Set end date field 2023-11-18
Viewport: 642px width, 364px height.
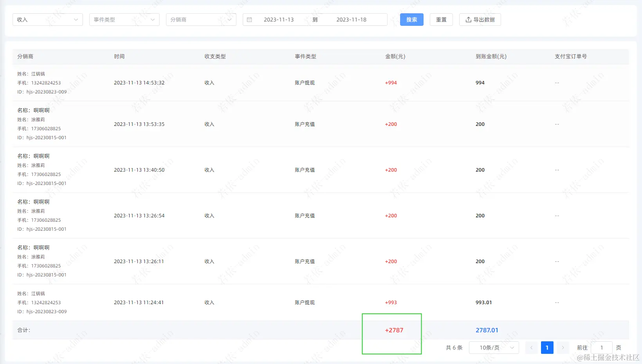(352, 20)
